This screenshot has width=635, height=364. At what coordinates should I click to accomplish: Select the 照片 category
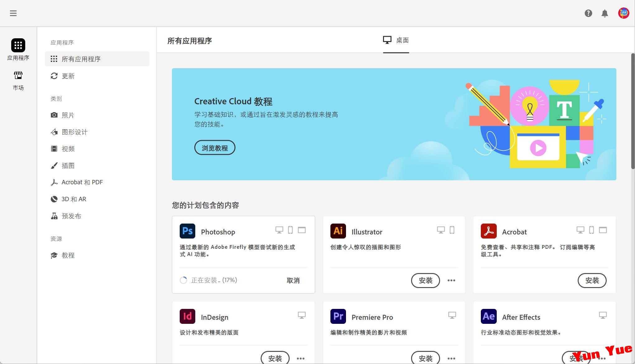click(x=97, y=115)
